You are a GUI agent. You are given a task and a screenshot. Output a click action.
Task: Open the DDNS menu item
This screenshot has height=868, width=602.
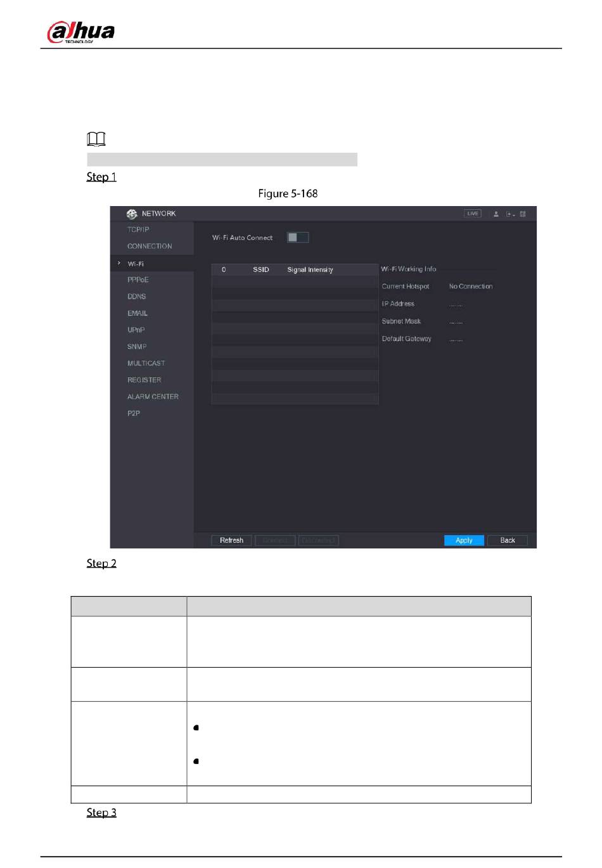click(137, 296)
